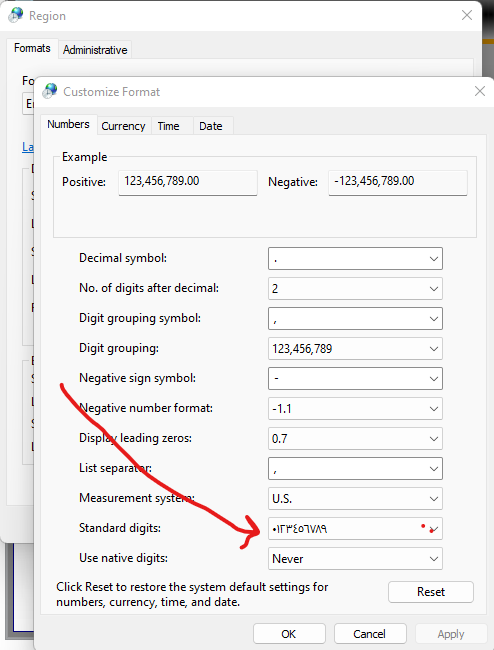Open the Negative sign symbol dropdown

coord(355,378)
